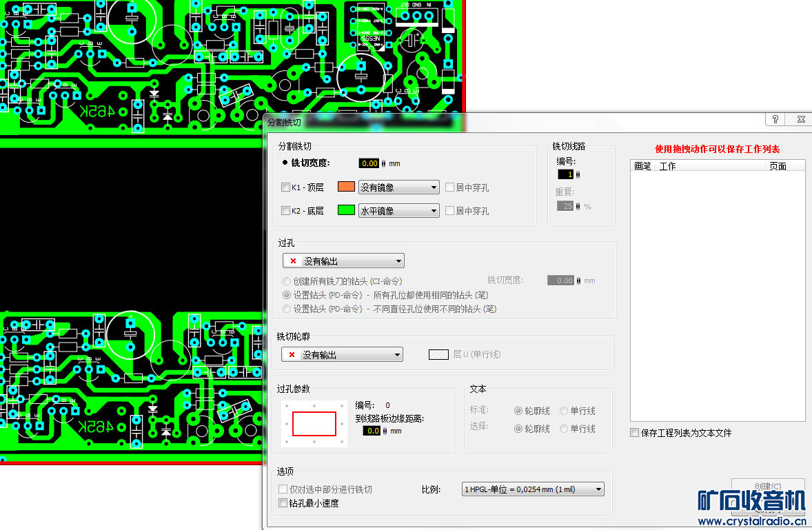Open the 铣切轮廓 没有输出 dropdown
Screen dimensions: 812x530
point(343,354)
